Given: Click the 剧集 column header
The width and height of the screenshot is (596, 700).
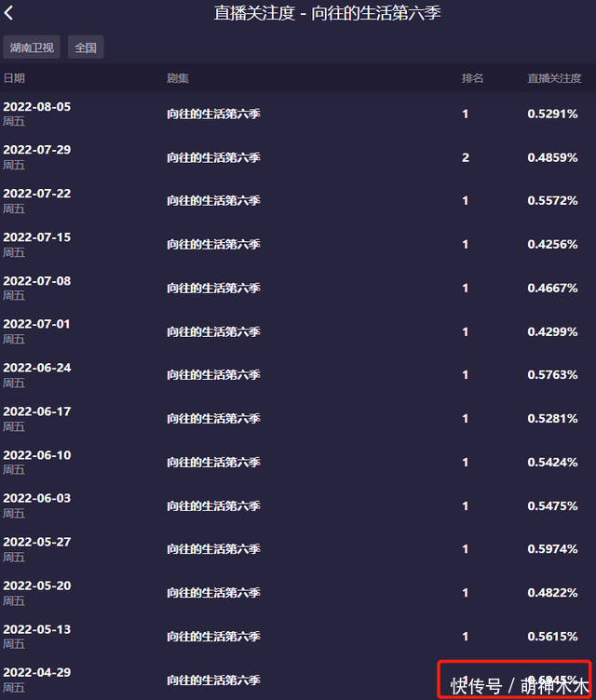Looking at the screenshot, I should pos(178,78).
